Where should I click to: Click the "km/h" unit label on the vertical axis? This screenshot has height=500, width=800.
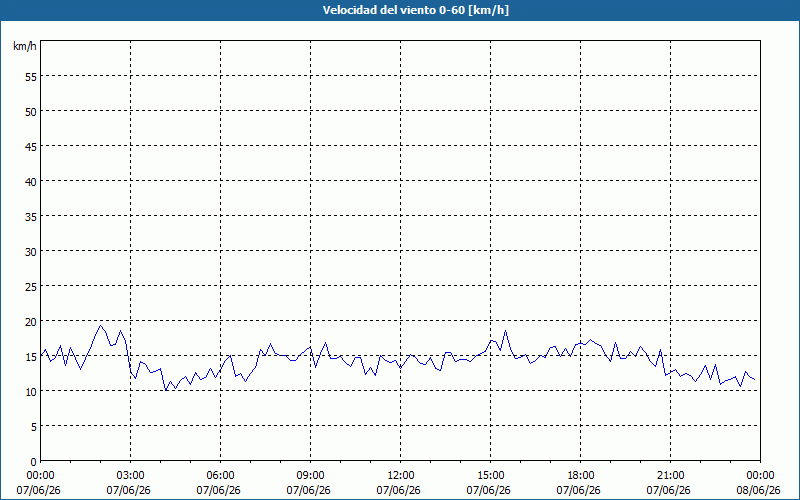25,46
